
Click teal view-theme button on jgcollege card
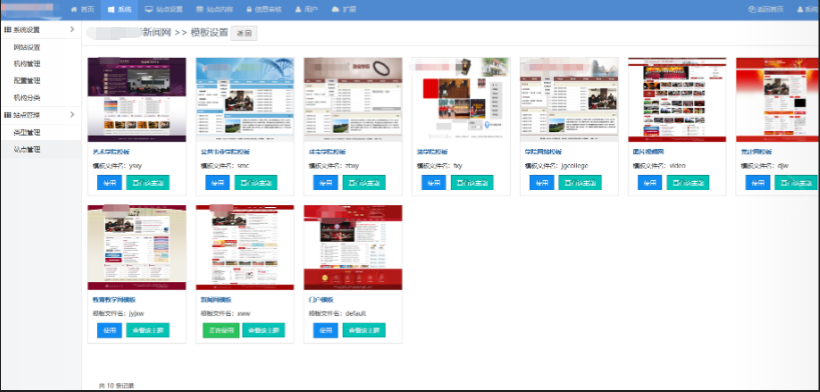(x=580, y=182)
